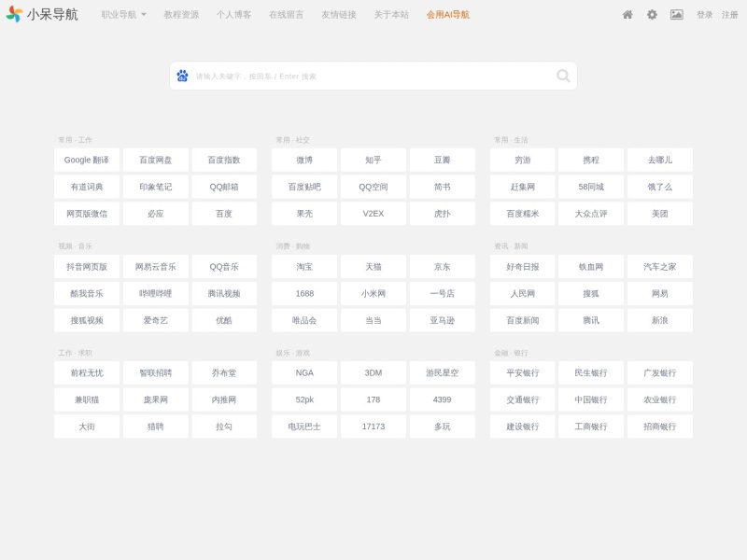747x560 pixels.
Task: Click the wallpaper image icon
Action: [676, 15]
